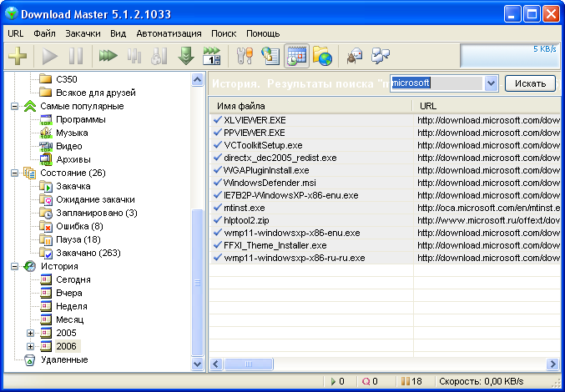Click the folder with globe icon
Screen dimensions: 565x392
pyautogui.click(x=322, y=56)
